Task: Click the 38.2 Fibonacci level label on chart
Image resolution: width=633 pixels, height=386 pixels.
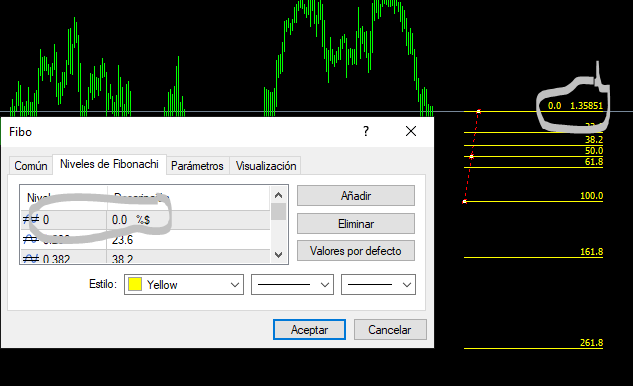Action: click(594, 140)
